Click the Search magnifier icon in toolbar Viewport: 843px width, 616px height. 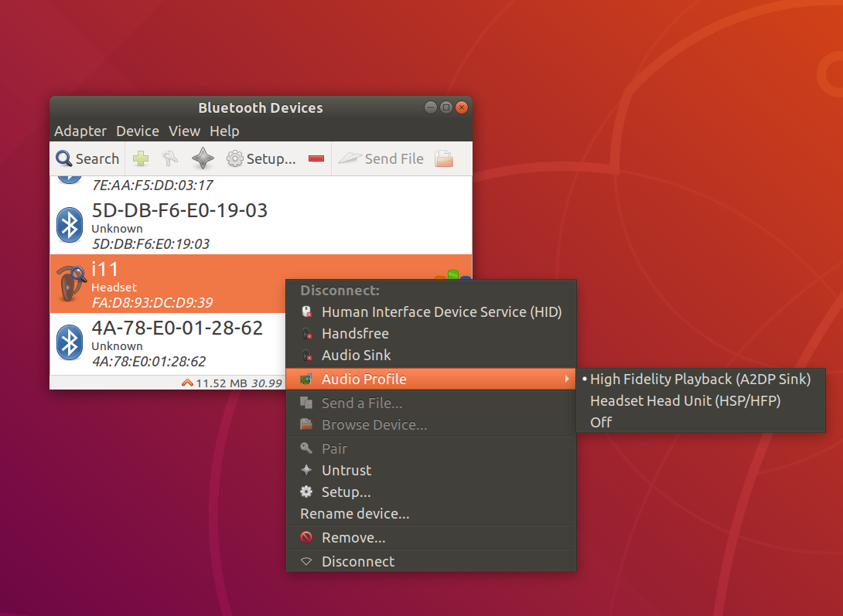[x=64, y=158]
